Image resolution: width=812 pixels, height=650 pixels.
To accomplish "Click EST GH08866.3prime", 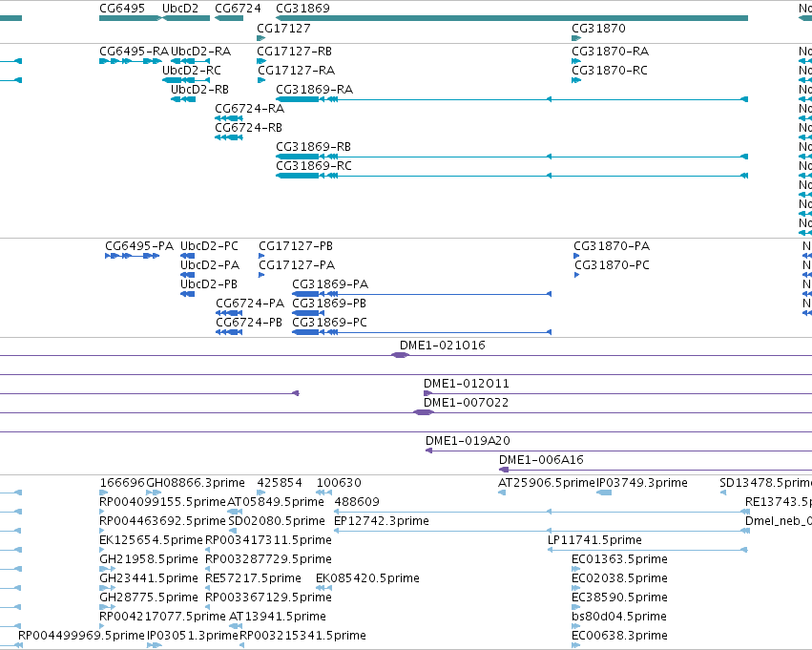I will tap(196, 483).
